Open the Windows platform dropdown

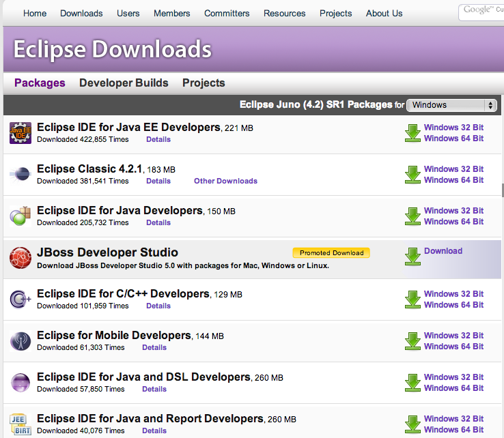[x=451, y=105]
